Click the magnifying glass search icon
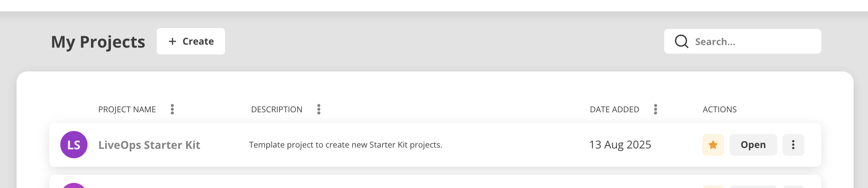 (682, 41)
